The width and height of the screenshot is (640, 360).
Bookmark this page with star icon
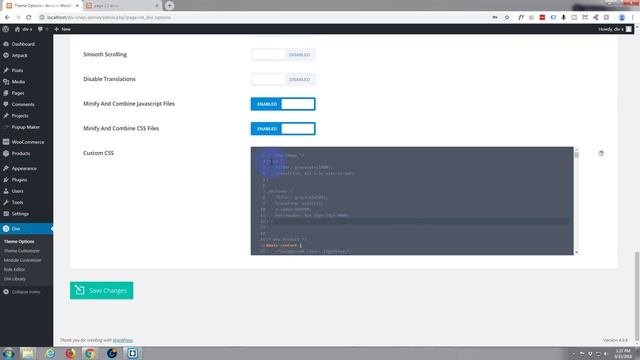pyautogui.click(x=507, y=18)
